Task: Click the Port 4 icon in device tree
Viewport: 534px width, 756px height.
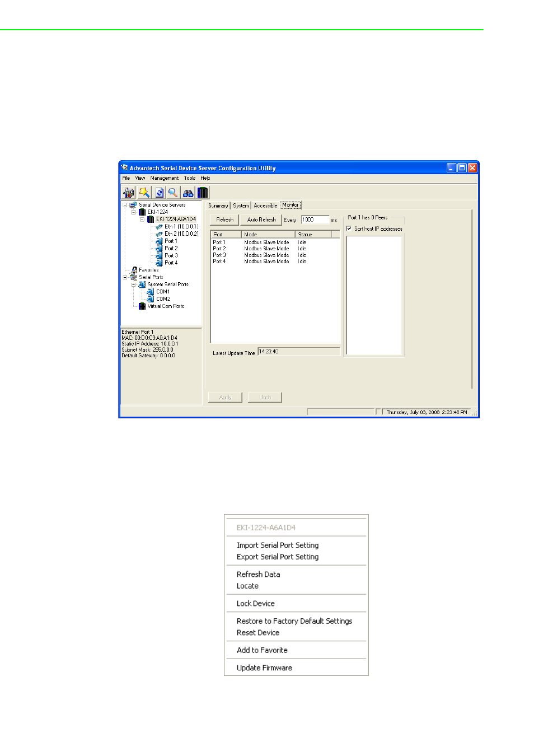Action: coord(160,263)
